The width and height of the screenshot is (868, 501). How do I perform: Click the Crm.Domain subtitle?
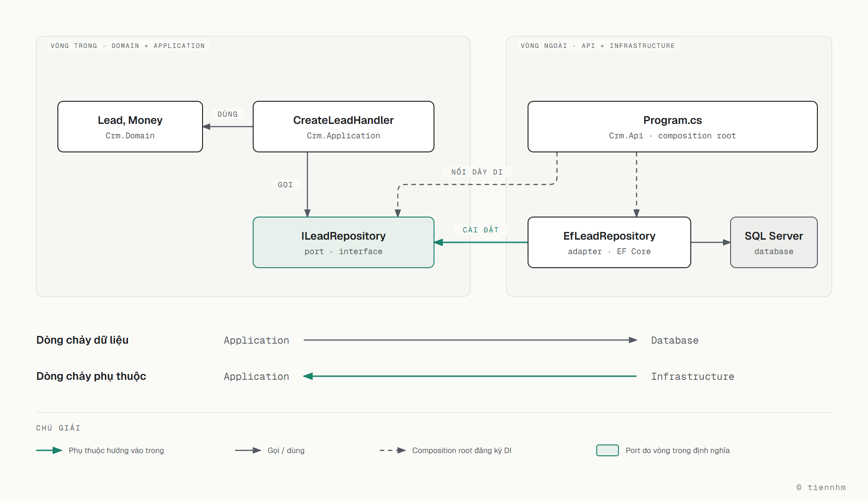(x=130, y=136)
